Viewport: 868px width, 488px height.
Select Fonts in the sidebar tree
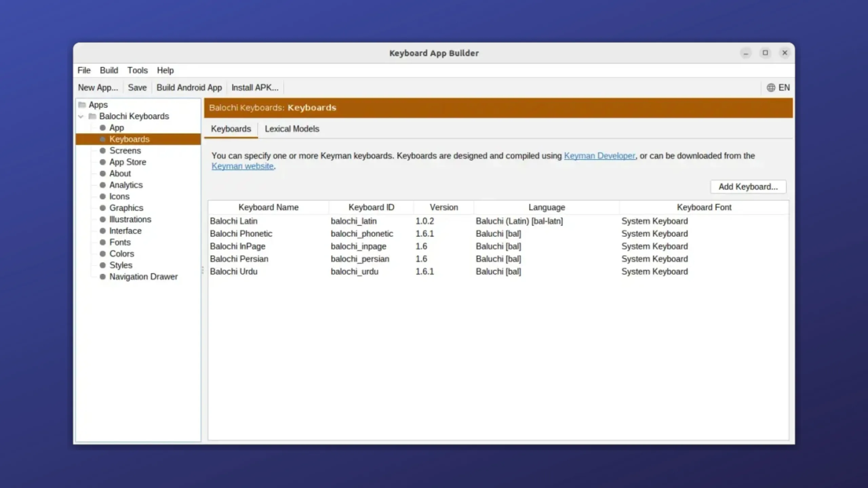[120, 242]
